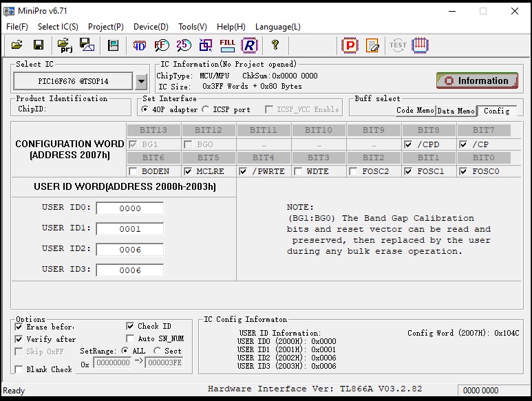The image size is (532, 401).
Task: Select the ICSP port radio button
Action: tap(206, 109)
